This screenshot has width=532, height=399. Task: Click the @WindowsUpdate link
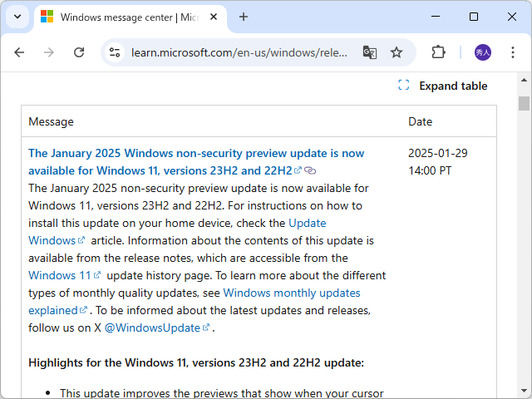152,328
